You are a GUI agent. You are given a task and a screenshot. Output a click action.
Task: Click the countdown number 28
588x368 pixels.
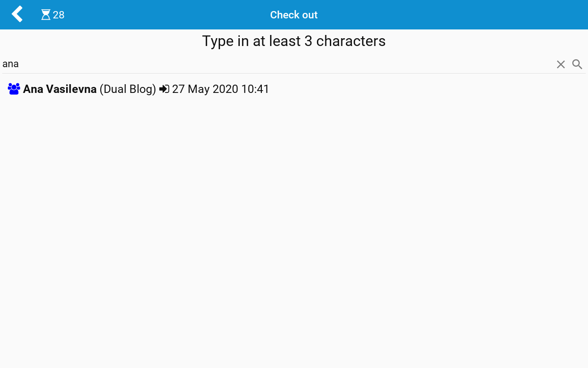coord(58,15)
